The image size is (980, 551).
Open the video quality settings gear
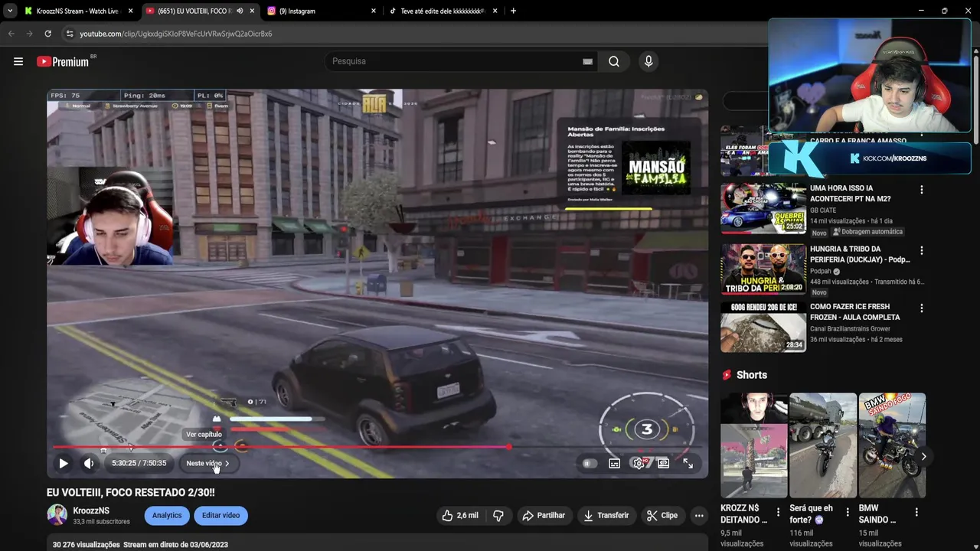639,463
